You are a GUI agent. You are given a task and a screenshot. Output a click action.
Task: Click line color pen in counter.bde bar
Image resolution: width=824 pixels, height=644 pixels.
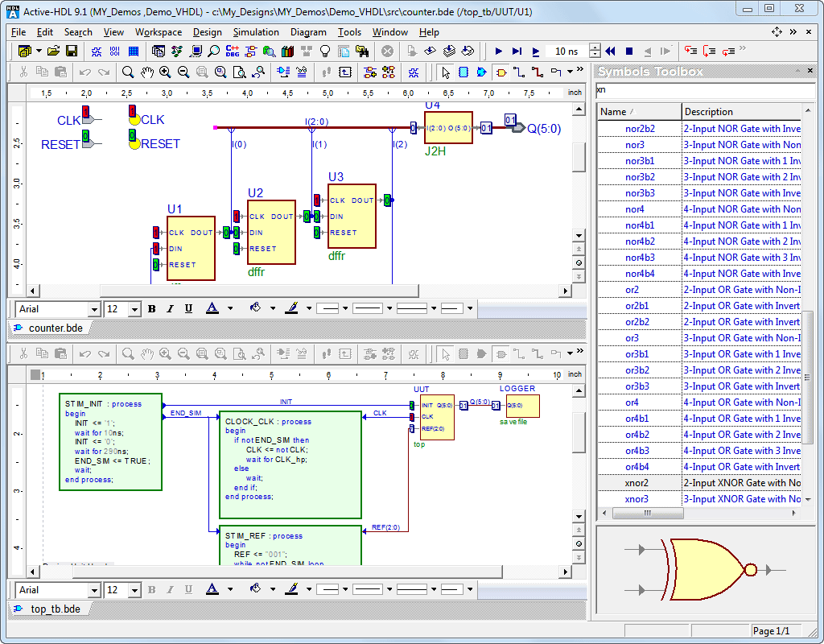click(x=291, y=308)
